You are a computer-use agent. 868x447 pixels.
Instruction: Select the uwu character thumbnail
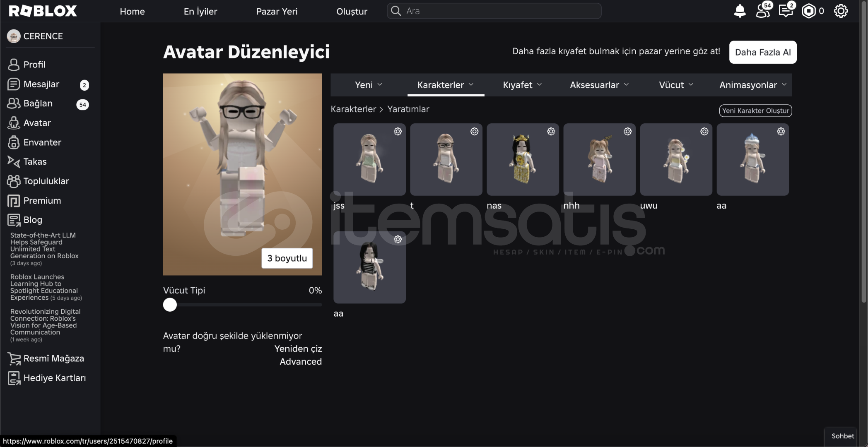click(x=676, y=160)
